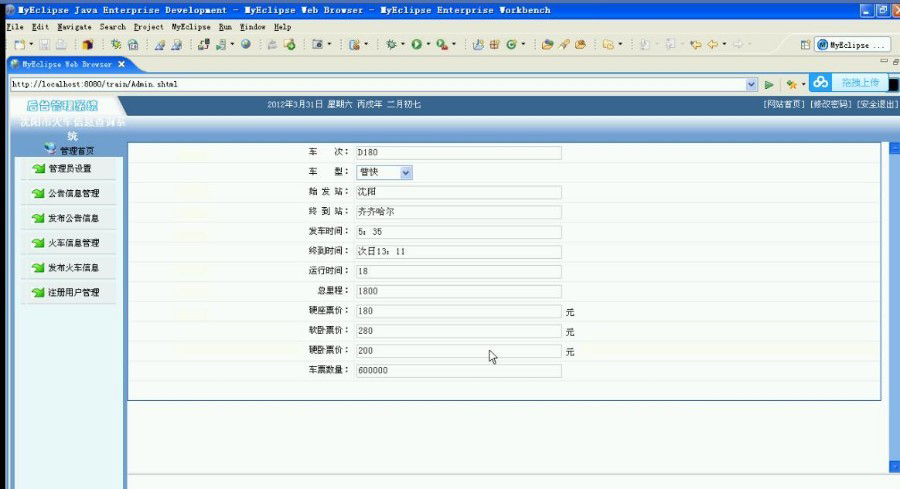The width and height of the screenshot is (900, 489).
Task: Open the Help menu
Action: click(x=282, y=27)
